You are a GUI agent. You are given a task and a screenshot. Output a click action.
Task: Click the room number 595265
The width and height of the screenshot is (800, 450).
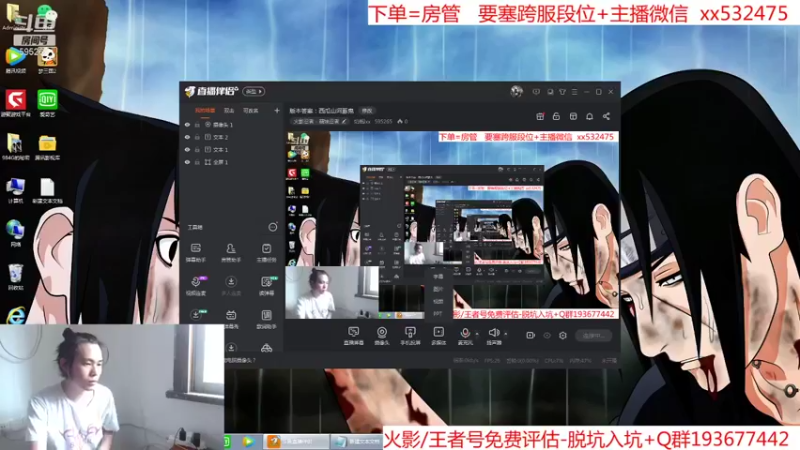(x=383, y=121)
